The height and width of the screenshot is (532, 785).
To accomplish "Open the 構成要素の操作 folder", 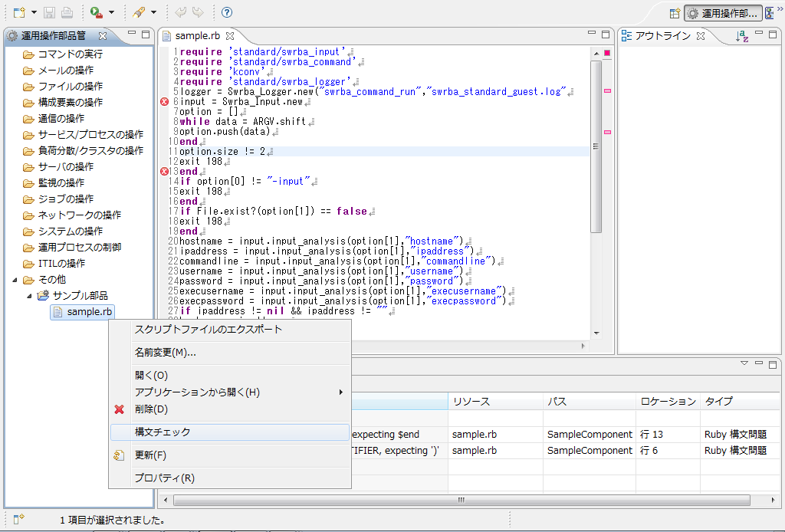I will (63, 102).
